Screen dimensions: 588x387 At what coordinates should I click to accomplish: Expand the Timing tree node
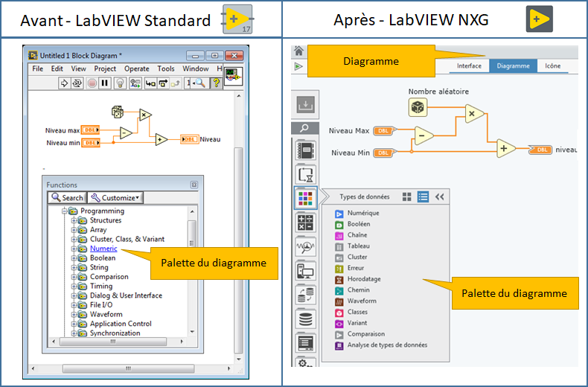pyautogui.click(x=74, y=286)
